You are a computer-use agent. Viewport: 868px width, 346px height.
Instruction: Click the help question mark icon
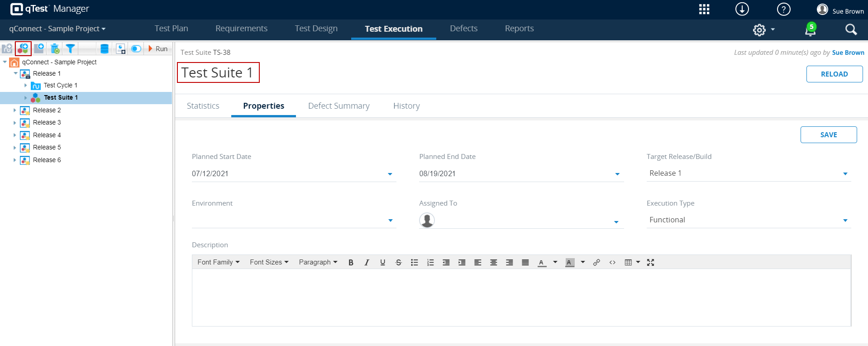coord(783,10)
